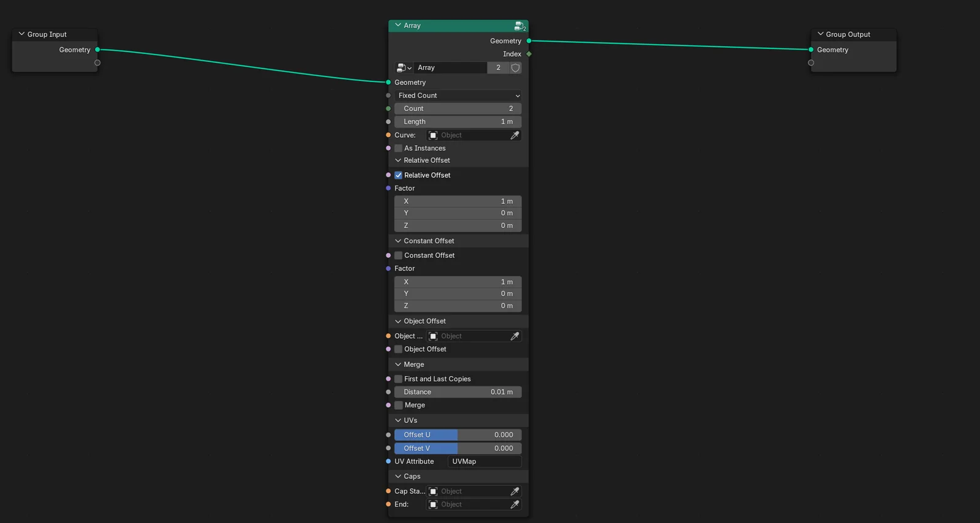Click the node group icon in Array header

[519, 26]
